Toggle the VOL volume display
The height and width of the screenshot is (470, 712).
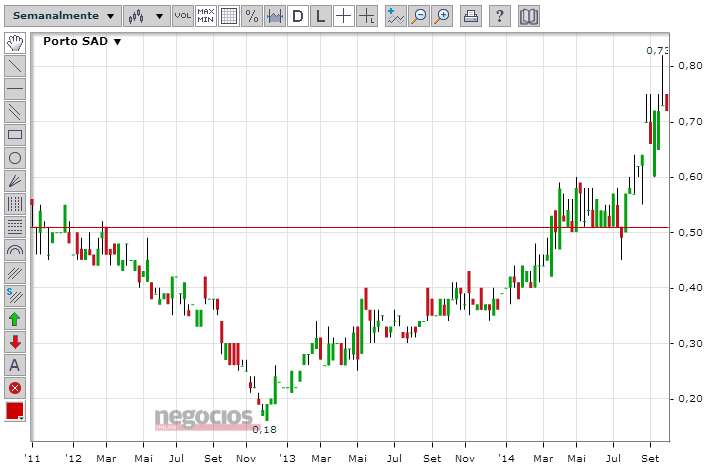[183, 16]
